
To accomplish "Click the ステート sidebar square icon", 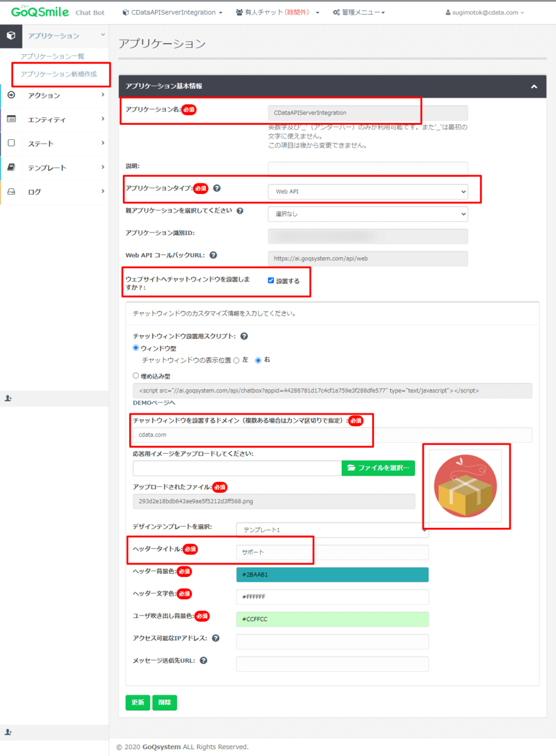I will (x=11, y=143).
